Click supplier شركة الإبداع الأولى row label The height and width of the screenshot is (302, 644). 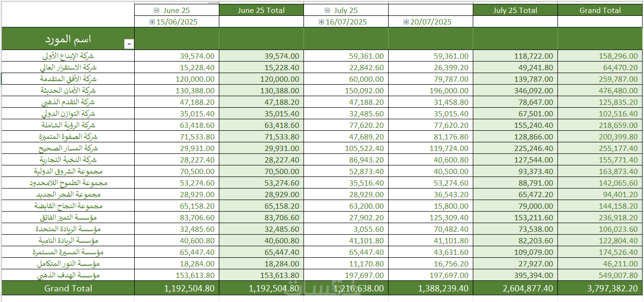68,56
